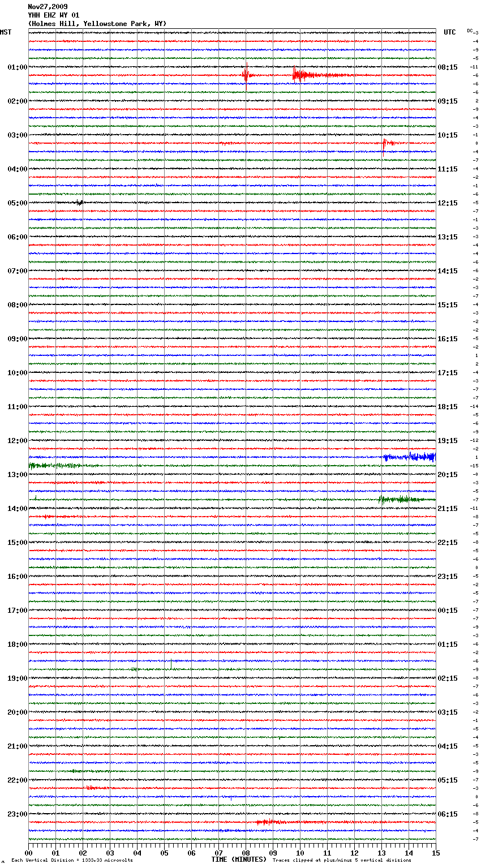The image size is (481, 868).
Task: Select the 07:00 MST time label
Action: click(x=18, y=271)
